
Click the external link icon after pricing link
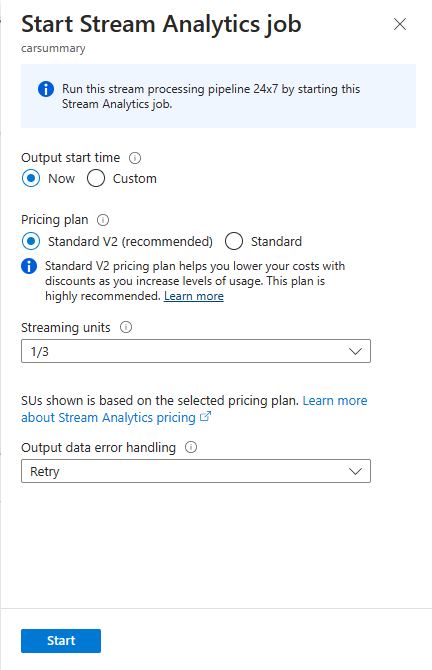(x=206, y=416)
